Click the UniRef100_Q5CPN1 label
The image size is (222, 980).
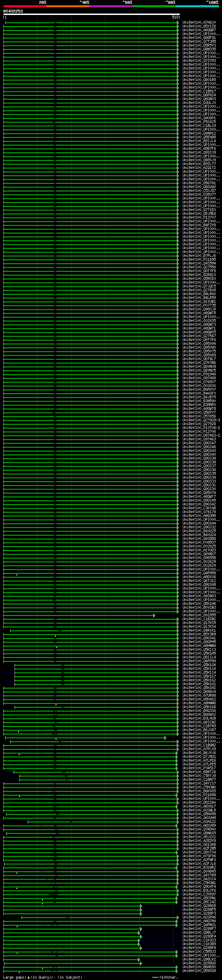click(x=199, y=898)
